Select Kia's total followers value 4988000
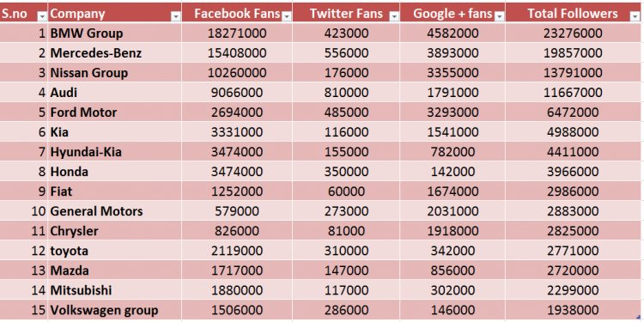The width and height of the screenshot is (644, 322). [573, 132]
